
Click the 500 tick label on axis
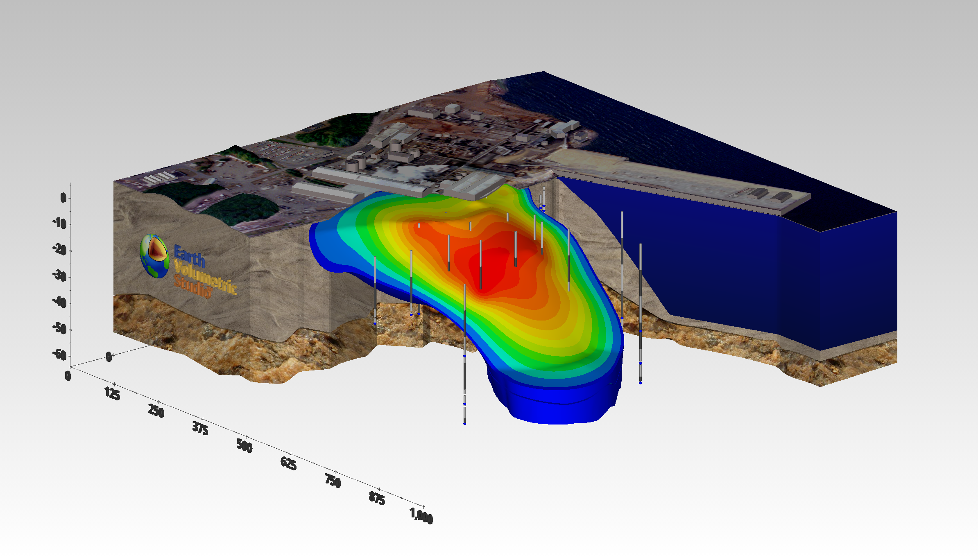point(244,445)
